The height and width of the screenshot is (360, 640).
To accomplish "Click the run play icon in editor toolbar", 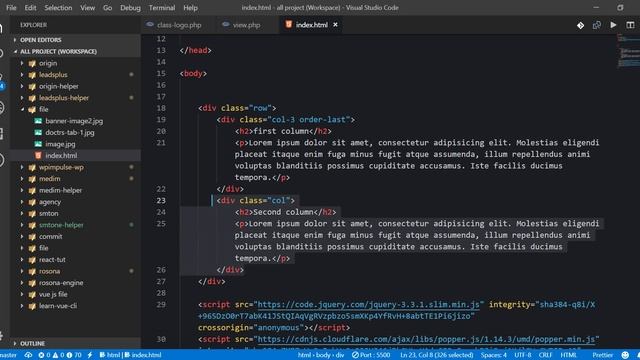I will coord(613,25).
